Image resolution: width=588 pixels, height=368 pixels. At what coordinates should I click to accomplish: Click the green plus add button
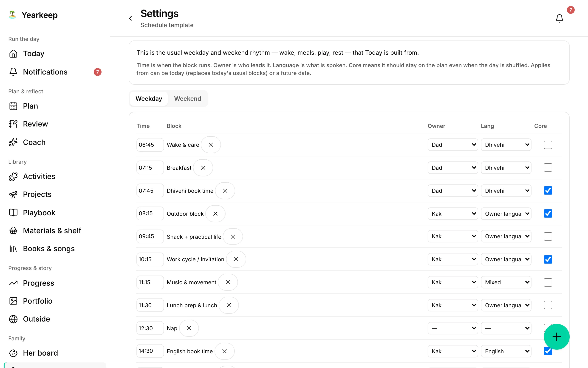click(x=556, y=336)
